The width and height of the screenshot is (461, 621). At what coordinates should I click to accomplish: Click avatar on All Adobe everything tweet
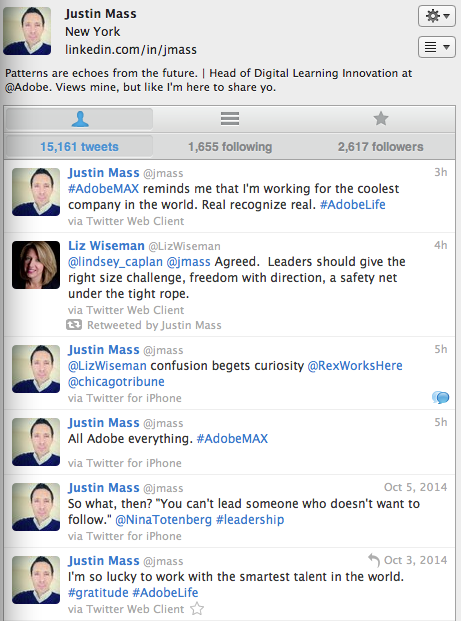pyautogui.click(x=36, y=442)
